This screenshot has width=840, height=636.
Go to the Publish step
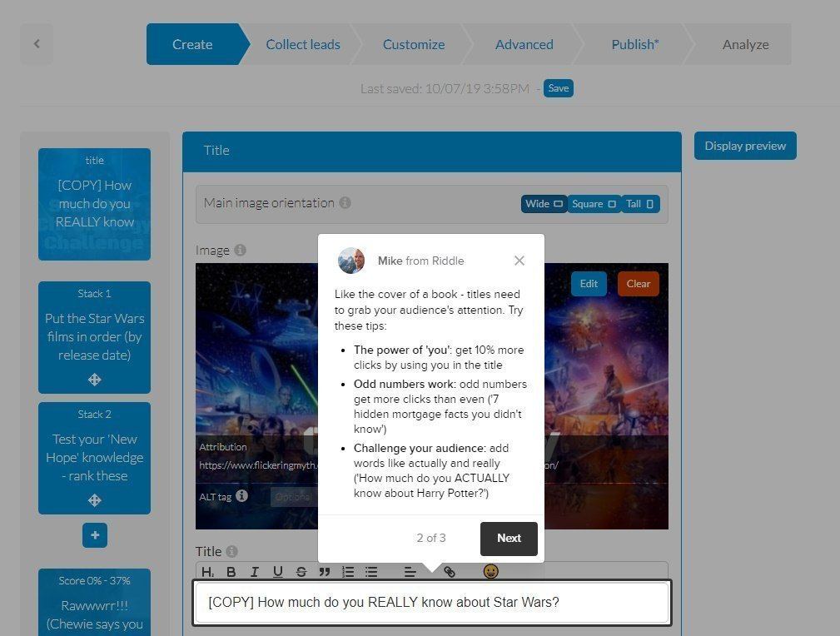click(x=635, y=44)
